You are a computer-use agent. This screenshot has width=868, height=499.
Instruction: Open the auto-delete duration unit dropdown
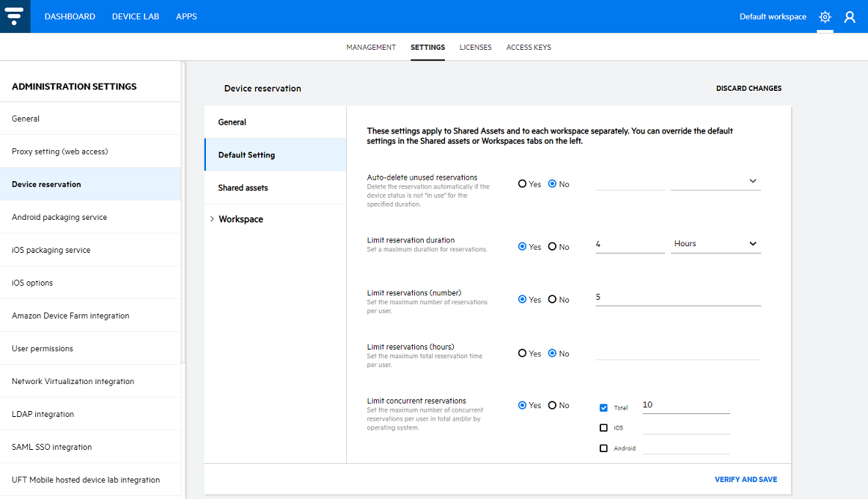pos(715,181)
